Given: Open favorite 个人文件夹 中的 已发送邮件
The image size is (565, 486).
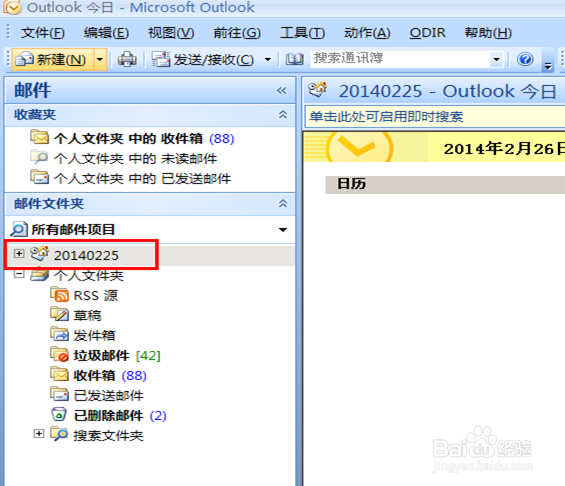Looking at the screenshot, I should pos(142,179).
